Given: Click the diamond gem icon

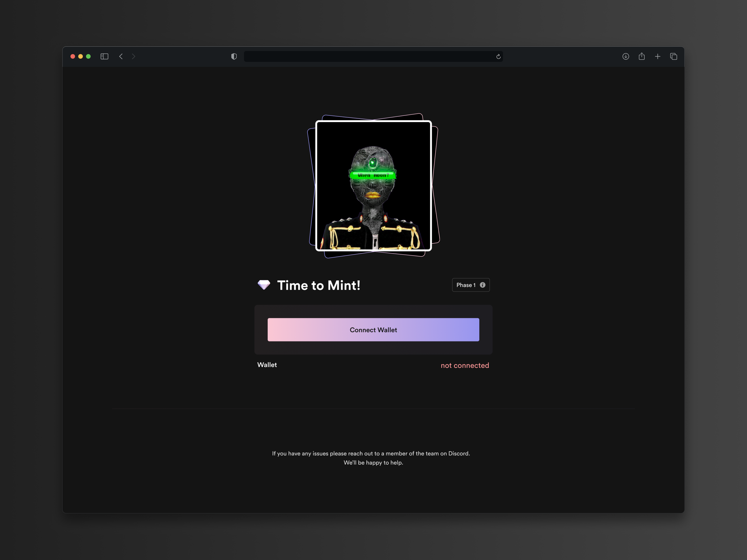Looking at the screenshot, I should point(264,285).
